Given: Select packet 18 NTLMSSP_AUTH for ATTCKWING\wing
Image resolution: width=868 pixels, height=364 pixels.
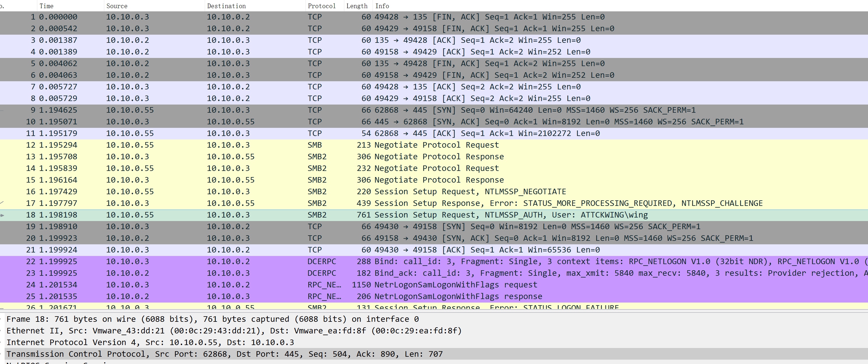Looking at the screenshot, I should pos(511,215).
